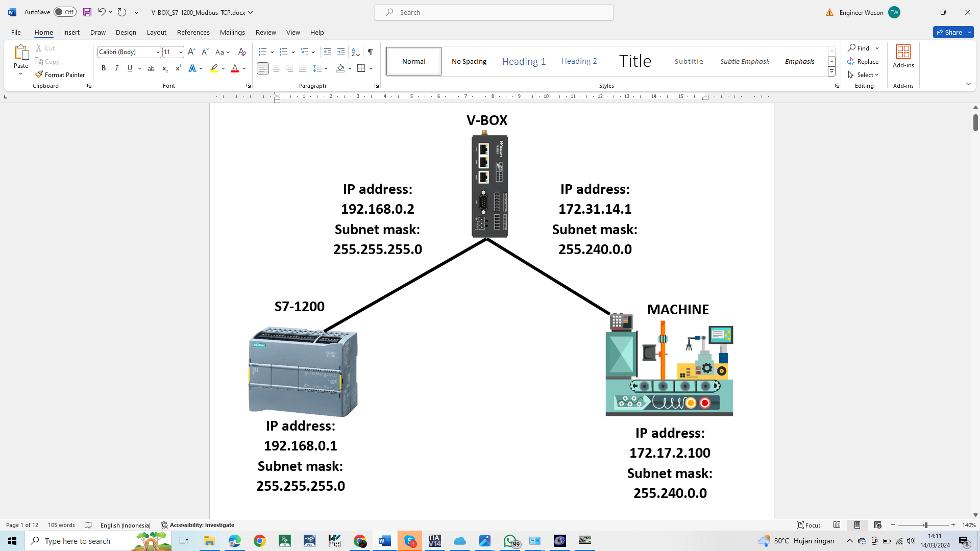Click the Save icon in title bar
Viewport: 980px width, 551px height.
click(87, 12)
